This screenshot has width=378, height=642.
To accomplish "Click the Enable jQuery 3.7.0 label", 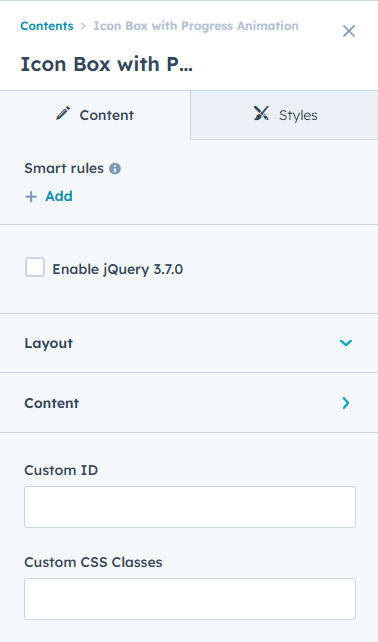I will [118, 269].
